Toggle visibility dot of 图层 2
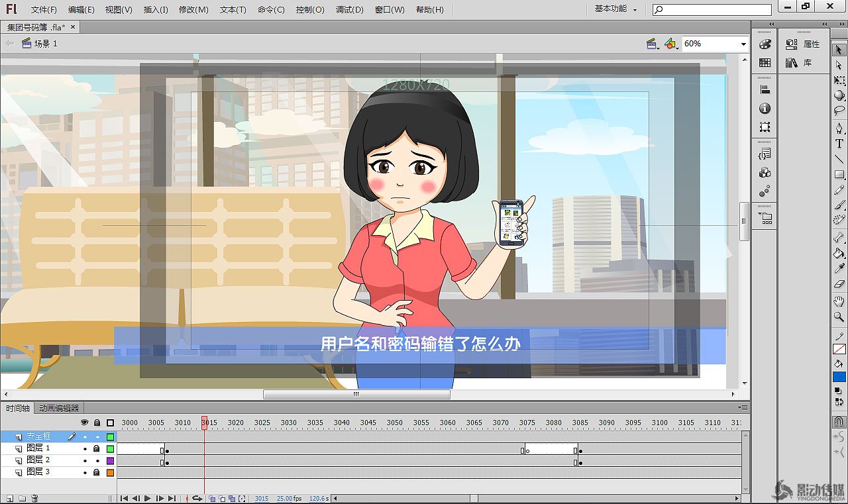The width and height of the screenshot is (848, 504). [85, 460]
